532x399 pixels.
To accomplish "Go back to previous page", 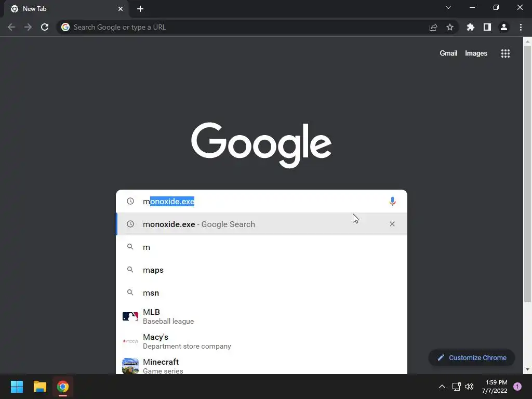I will [x=11, y=27].
